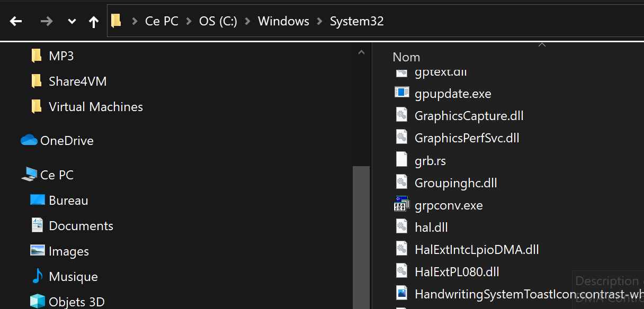Select file name HalExtIntcLpioDMA.dll

(477, 250)
